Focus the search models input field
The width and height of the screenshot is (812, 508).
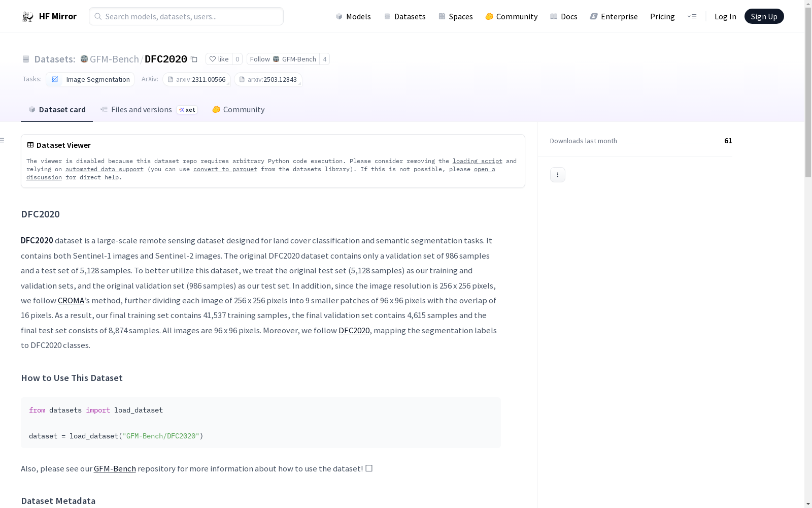[x=186, y=16]
